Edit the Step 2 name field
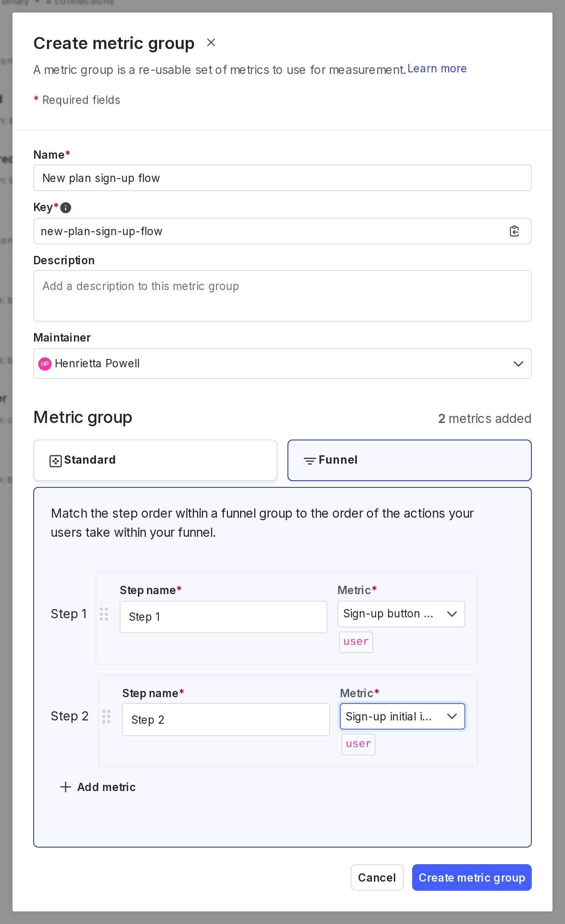 tap(226, 720)
